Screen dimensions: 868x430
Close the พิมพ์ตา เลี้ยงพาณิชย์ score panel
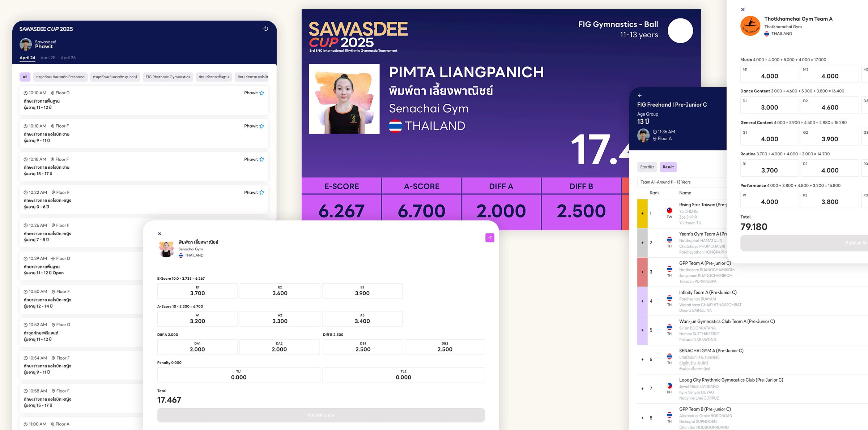pyautogui.click(x=159, y=234)
